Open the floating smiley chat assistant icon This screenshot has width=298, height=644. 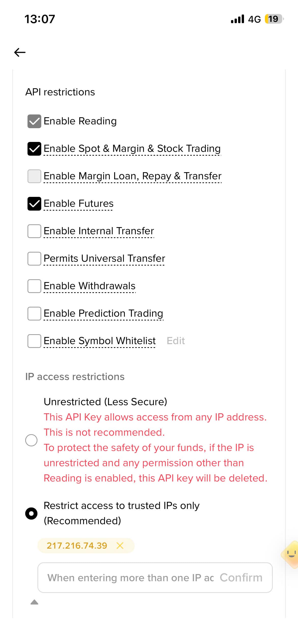[x=291, y=554]
